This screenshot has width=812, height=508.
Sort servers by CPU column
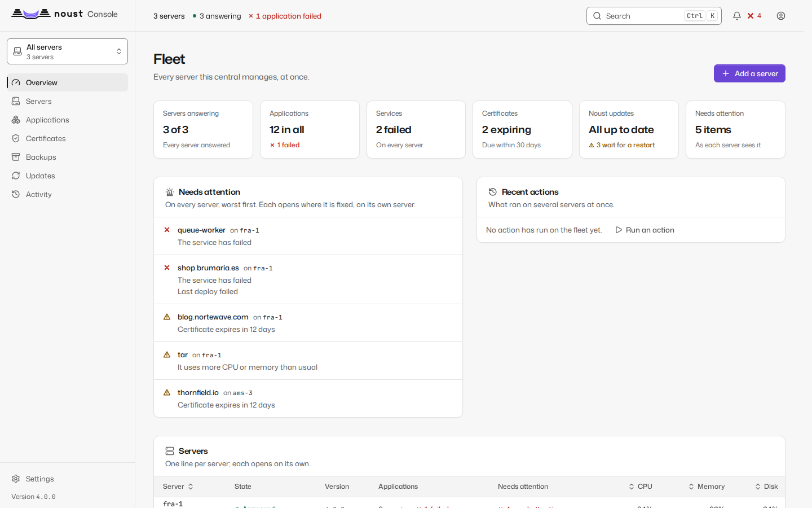coord(641,487)
